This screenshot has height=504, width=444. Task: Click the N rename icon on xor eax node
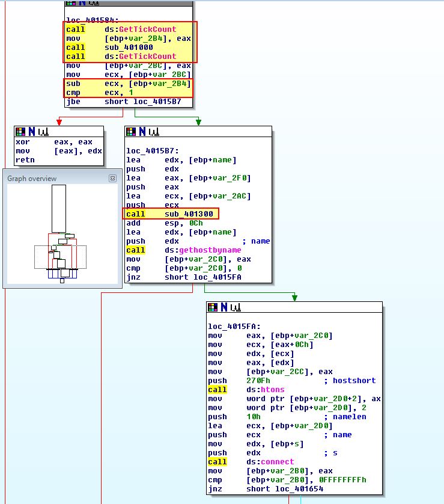pyautogui.click(x=32, y=132)
